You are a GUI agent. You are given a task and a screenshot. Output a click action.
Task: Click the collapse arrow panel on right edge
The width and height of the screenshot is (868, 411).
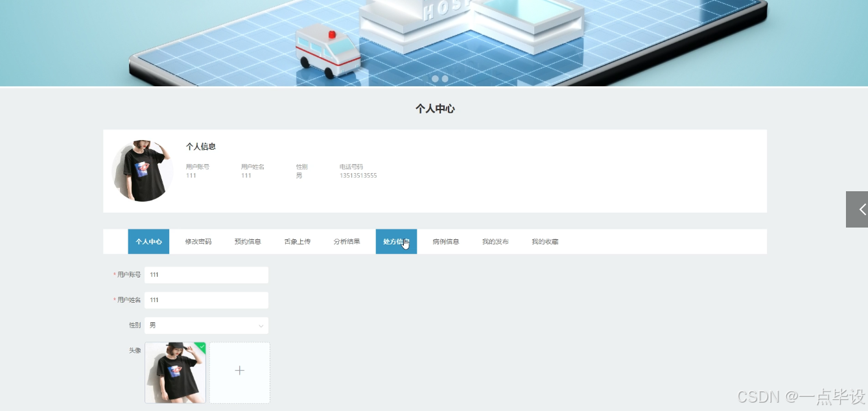[x=857, y=209]
